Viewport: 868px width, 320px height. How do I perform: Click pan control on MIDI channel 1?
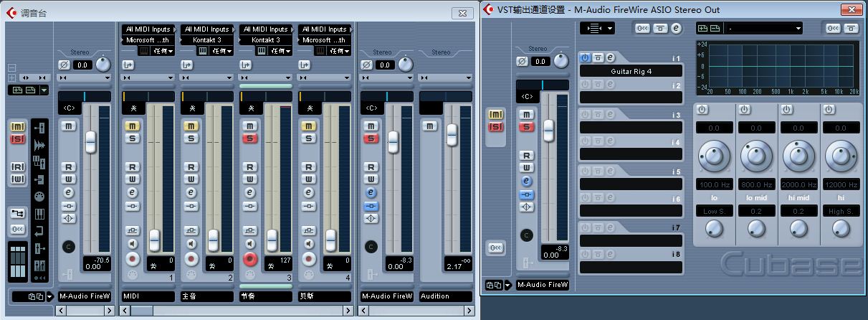pos(148,95)
